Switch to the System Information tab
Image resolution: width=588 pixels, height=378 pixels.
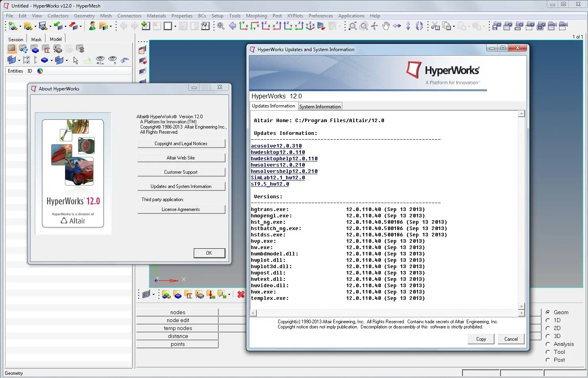tap(320, 107)
